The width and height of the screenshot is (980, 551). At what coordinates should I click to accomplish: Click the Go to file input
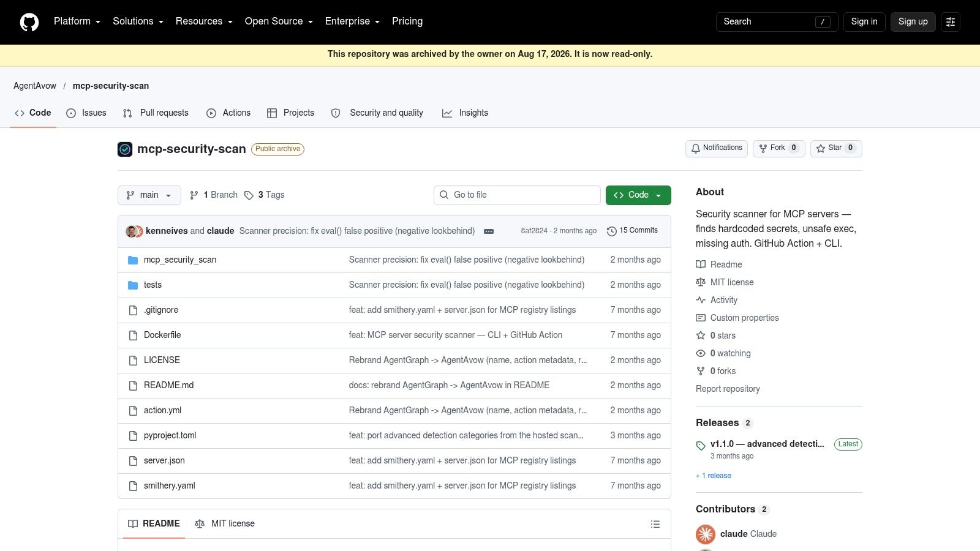517,195
